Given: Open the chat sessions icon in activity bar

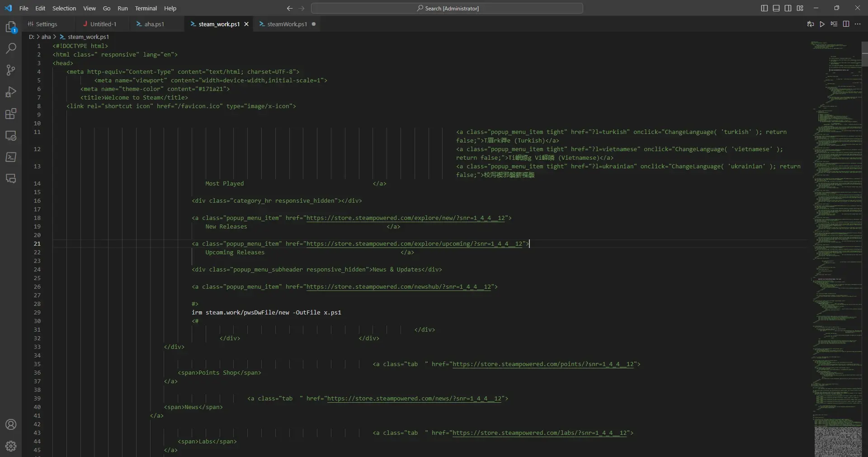Looking at the screenshot, I should [11, 179].
